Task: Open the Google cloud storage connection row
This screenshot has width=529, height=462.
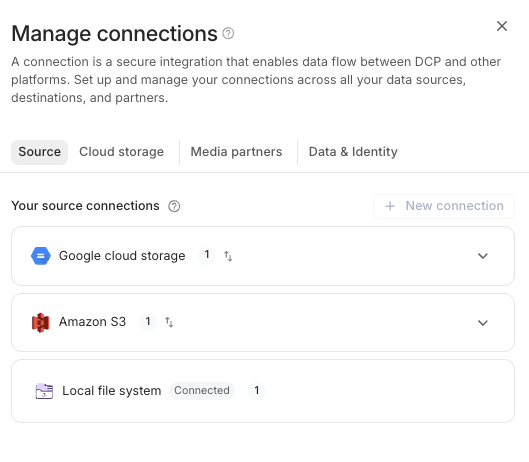Action: pos(263,256)
